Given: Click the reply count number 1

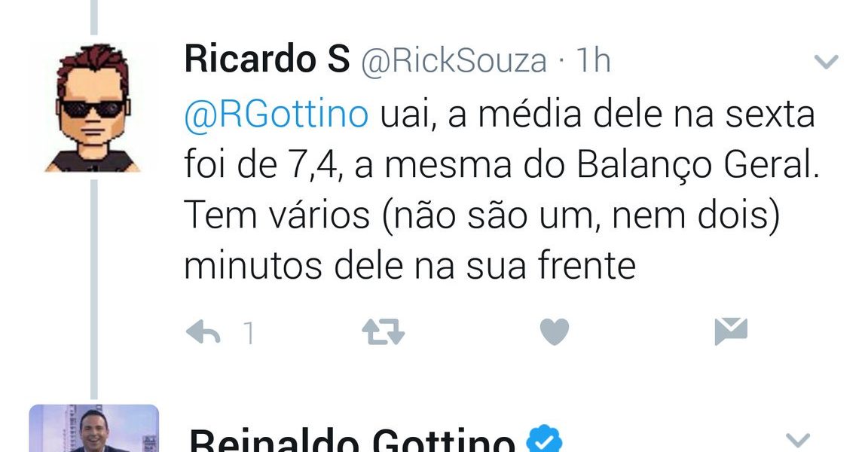Looking at the screenshot, I should tap(249, 333).
